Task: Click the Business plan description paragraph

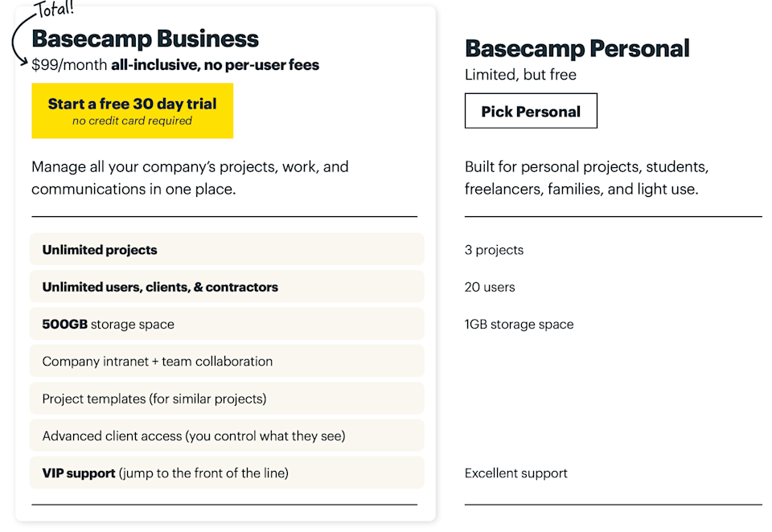Action: coord(190,178)
